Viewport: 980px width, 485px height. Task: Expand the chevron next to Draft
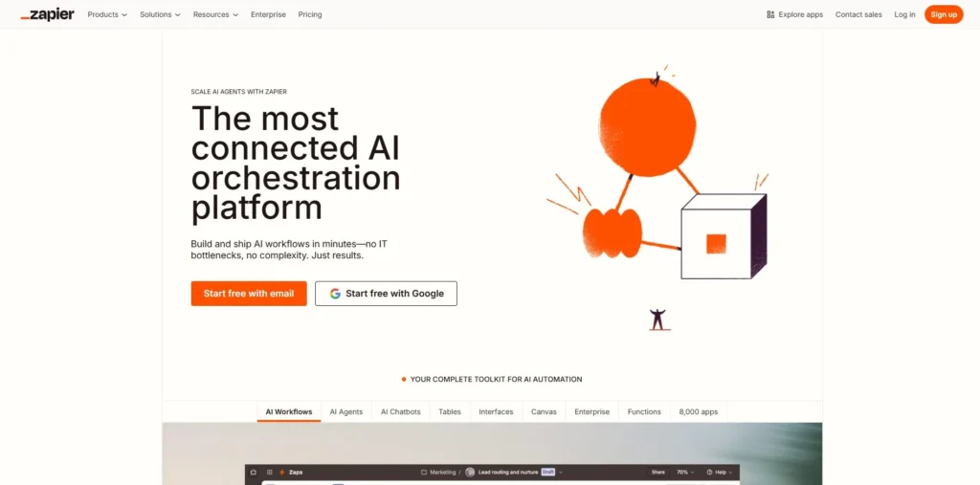point(561,473)
